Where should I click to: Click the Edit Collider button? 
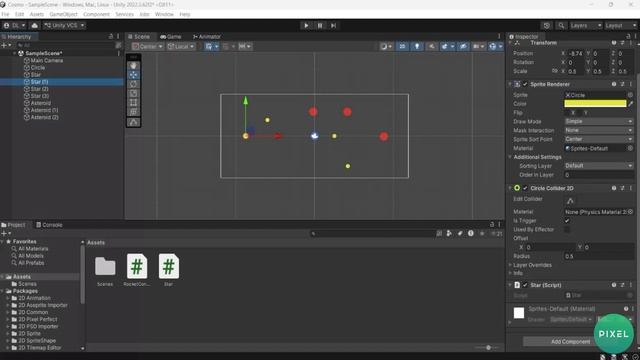tap(570, 200)
